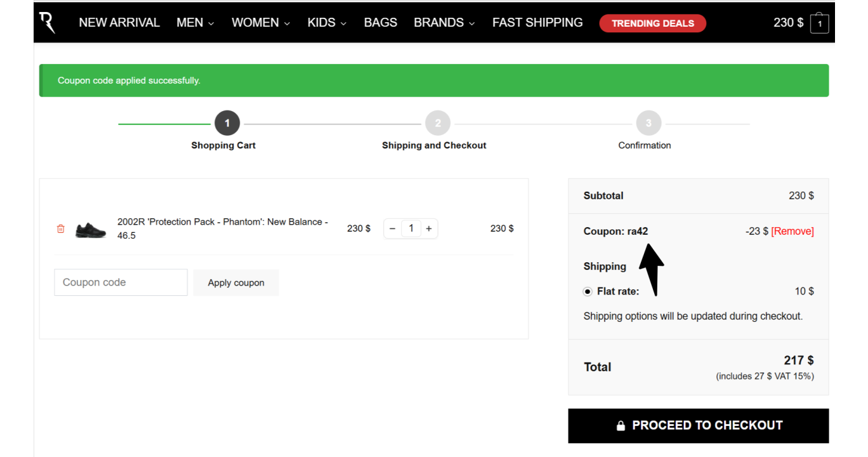Open the cart bag icon

pyautogui.click(x=819, y=23)
